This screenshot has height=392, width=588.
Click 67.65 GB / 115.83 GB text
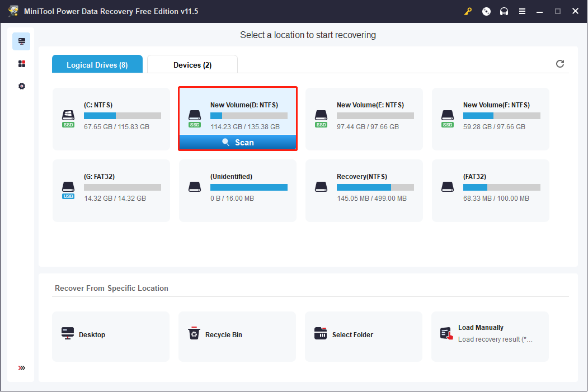coord(116,127)
